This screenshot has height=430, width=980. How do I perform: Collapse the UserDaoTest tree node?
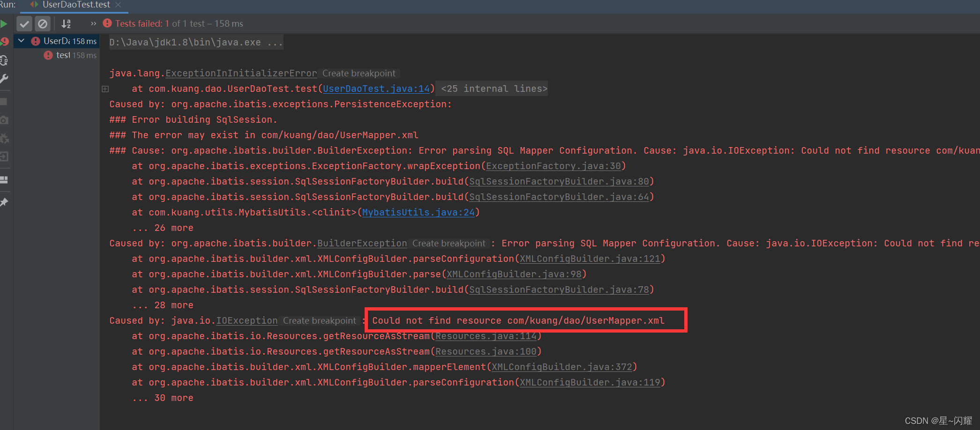[21, 41]
